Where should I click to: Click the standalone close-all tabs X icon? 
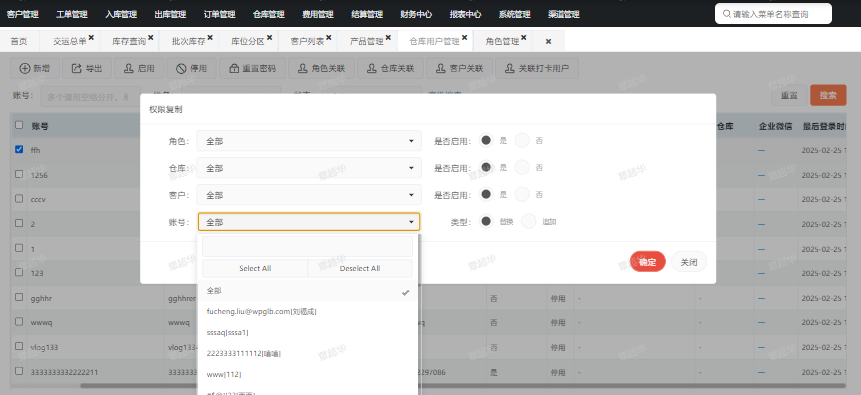point(548,42)
